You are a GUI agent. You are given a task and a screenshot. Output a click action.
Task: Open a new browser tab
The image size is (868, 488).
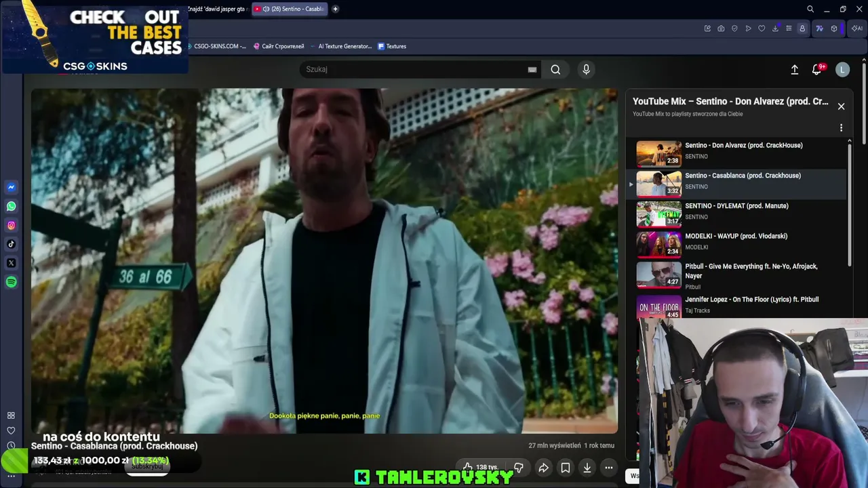click(x=335, y=9)
